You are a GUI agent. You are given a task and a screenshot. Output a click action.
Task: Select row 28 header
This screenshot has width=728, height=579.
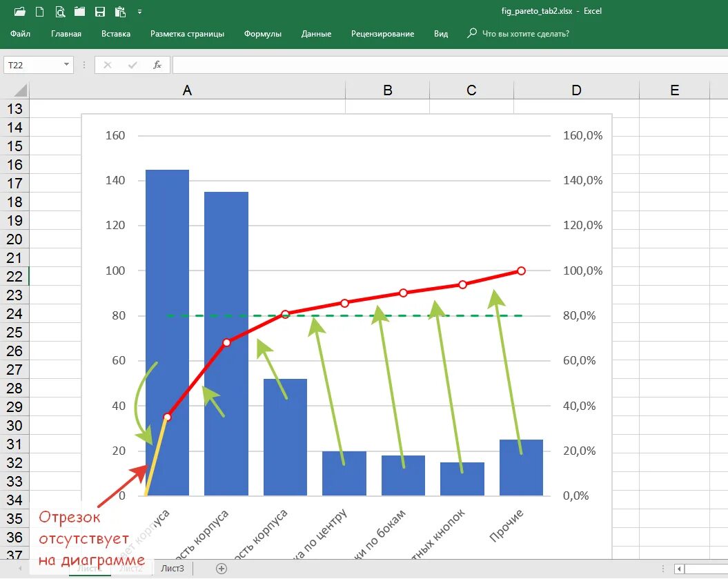[x=14, y=388]
